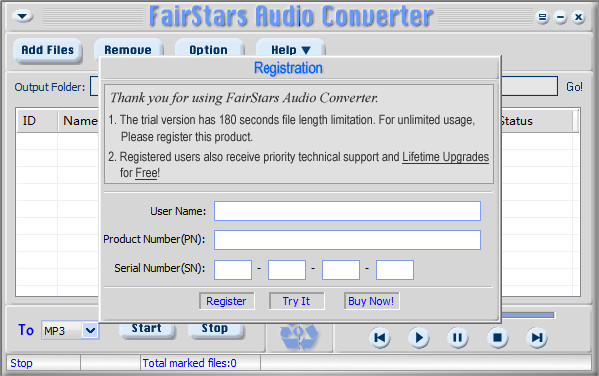Pause playback with the pause icon
The height and width of the screenshot is (376, 599).
(458, 338)
